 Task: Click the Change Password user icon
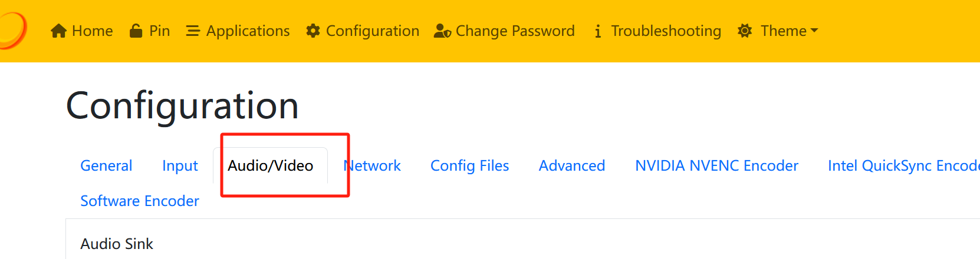[442, 31]
